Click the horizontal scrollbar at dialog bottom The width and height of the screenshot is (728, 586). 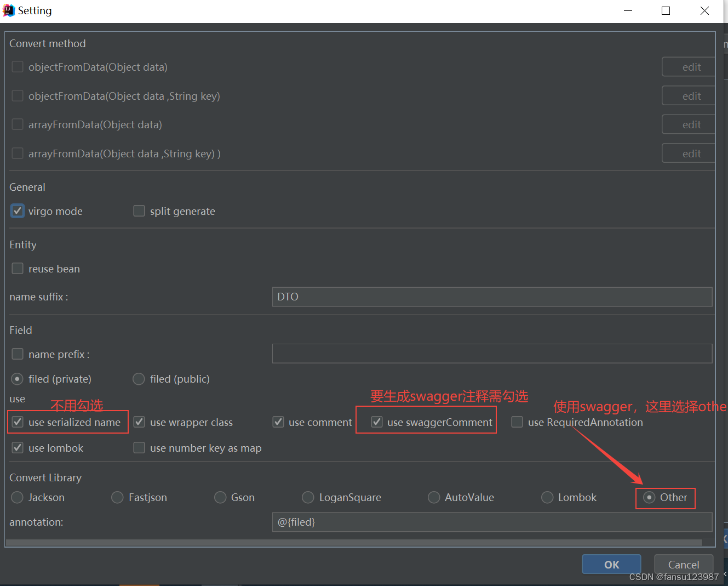(354, 543)
